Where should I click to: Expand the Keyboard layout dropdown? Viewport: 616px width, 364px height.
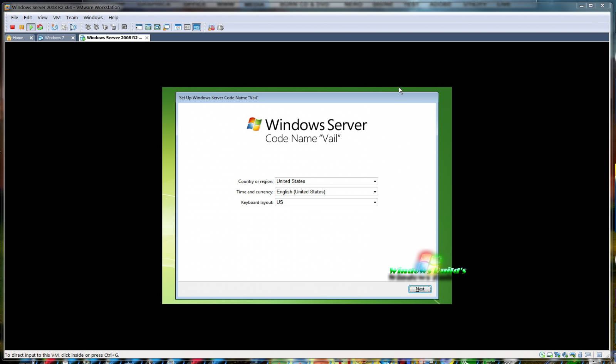tap(374, 202)
